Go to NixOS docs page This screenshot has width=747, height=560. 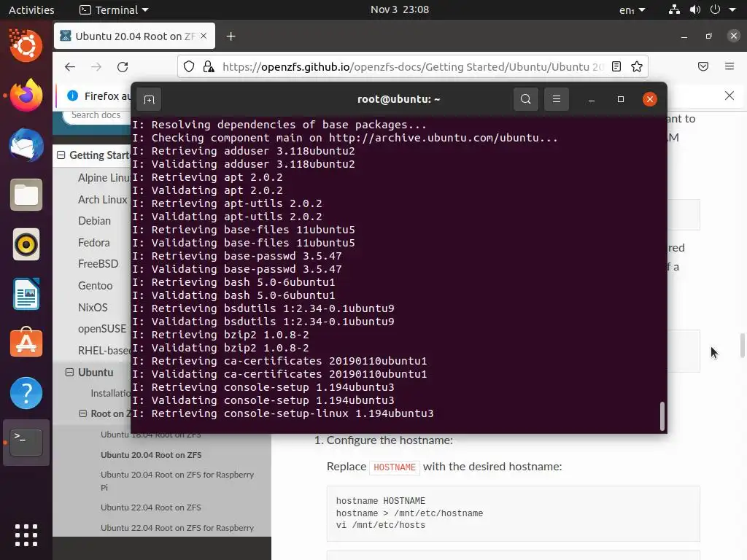(x=93, y=308)
